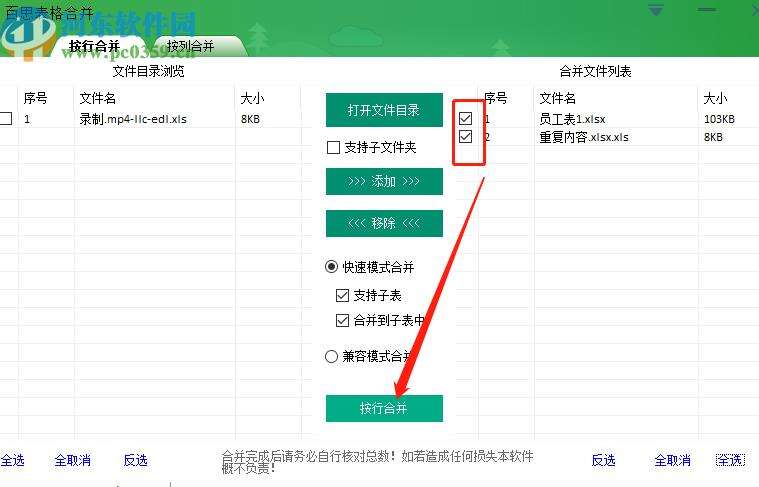Click the 103KB size cell
The width and height of the screenshot is (759, 487).
719,119
